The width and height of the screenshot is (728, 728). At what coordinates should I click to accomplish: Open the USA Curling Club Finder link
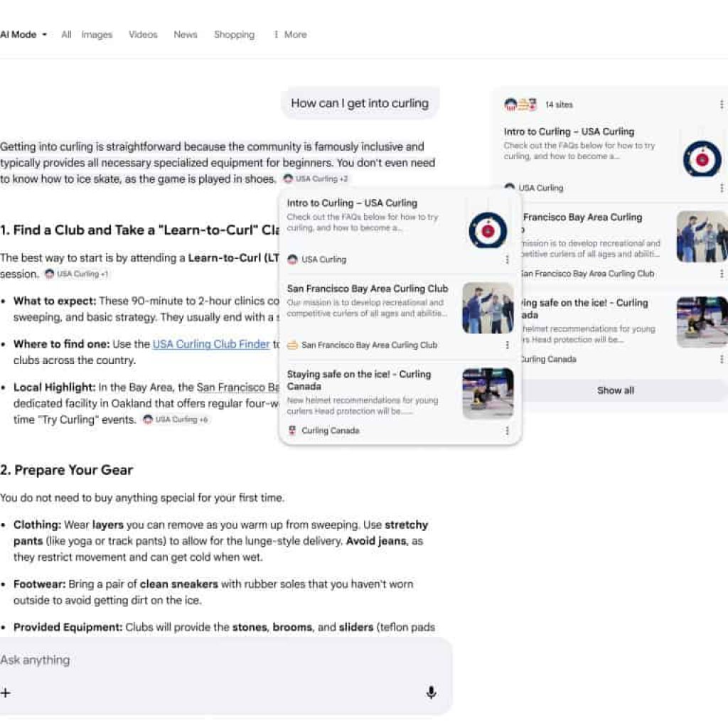(211, 344)
